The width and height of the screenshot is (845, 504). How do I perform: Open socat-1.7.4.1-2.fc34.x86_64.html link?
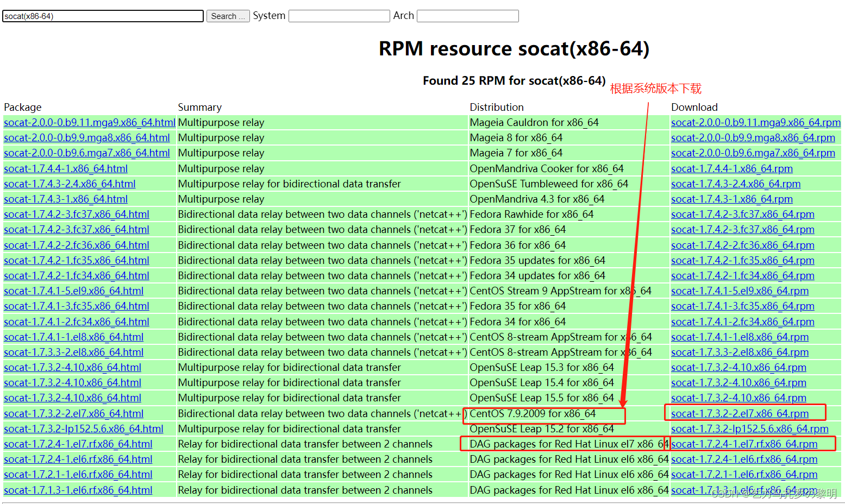point(77,322)
